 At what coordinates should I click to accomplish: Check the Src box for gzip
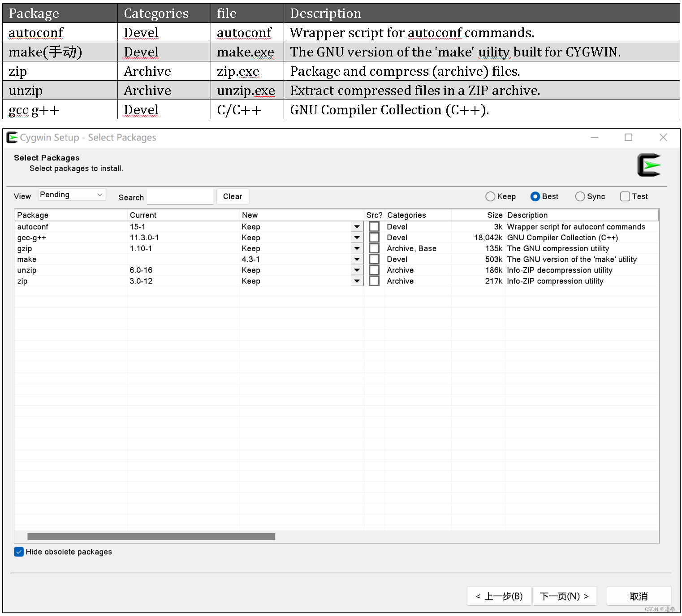pyautogui.click(x=374, y=248)
